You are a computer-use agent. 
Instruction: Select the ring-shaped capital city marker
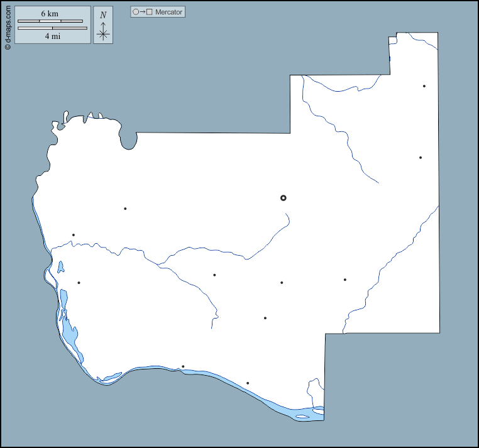coord(283,198)
